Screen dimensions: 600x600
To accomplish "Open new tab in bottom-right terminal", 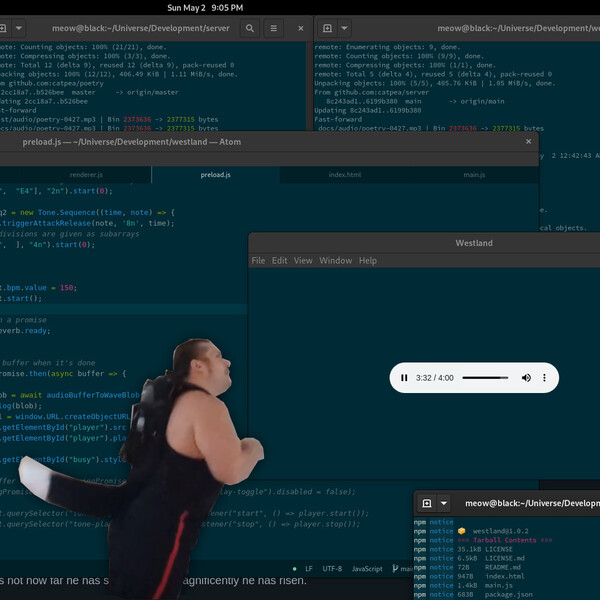I will pyautogui.click(x=427, y=503).
